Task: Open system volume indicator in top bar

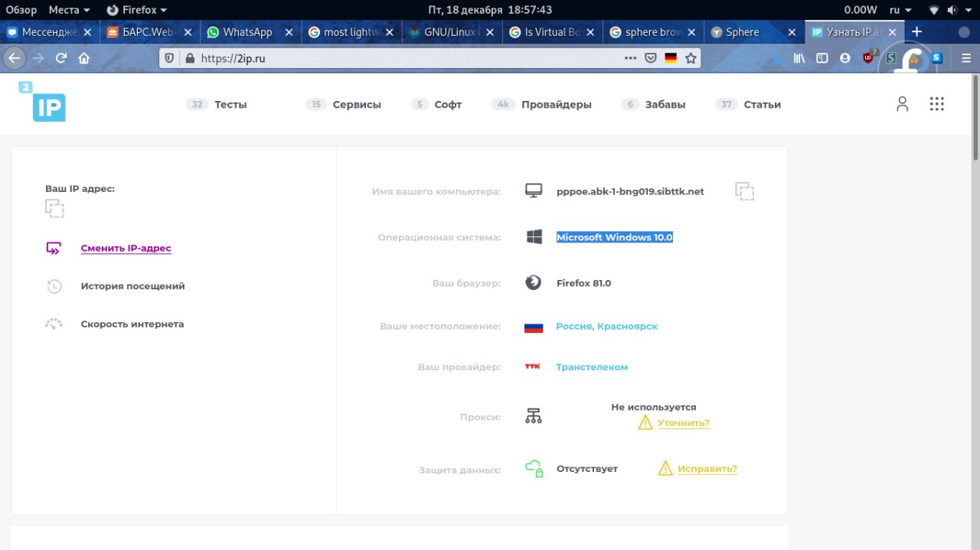Action: (x=954, y=10)
